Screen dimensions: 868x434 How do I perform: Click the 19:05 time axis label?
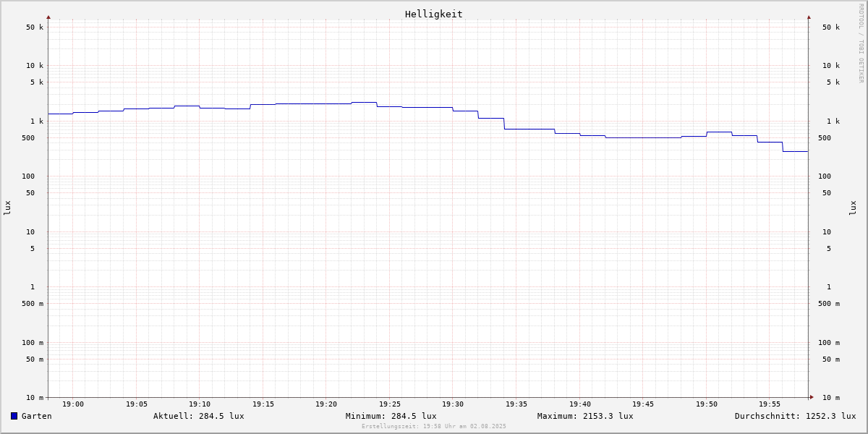(137, 404)
